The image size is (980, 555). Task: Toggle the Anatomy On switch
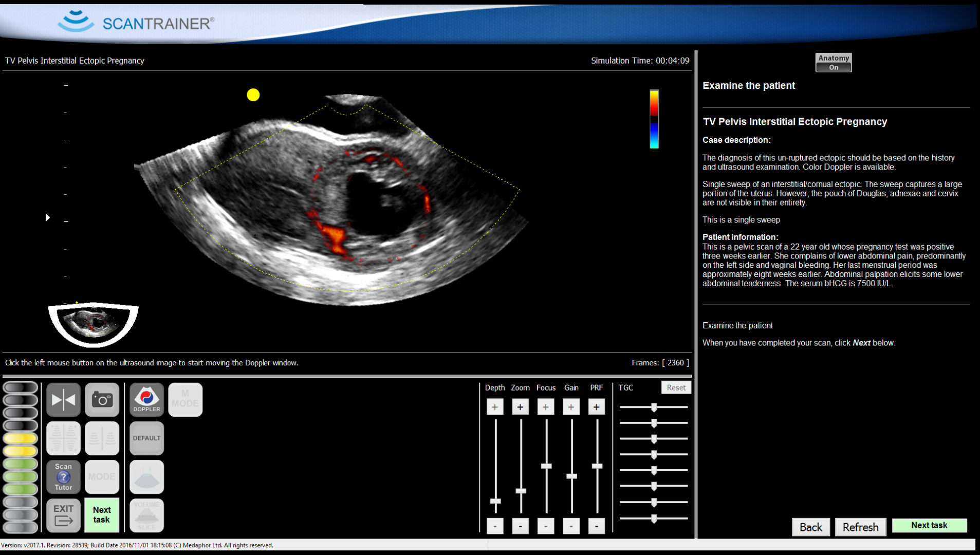[x=833, y=63]
